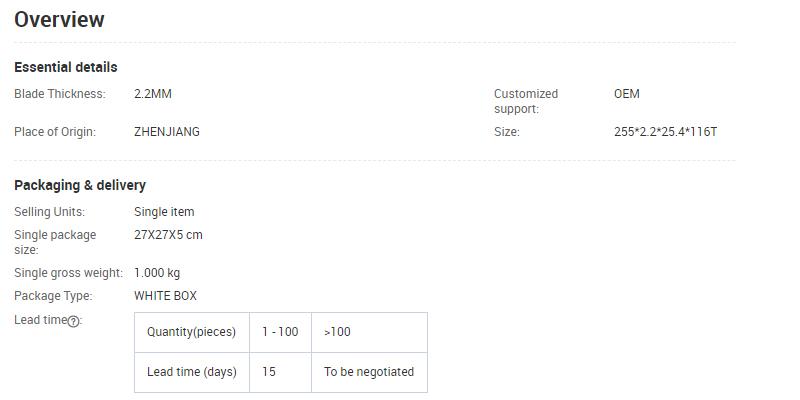This screenshot has height=400, width=800.
Task: Click the Single item selling units value
Action: [x=164, y=212]
